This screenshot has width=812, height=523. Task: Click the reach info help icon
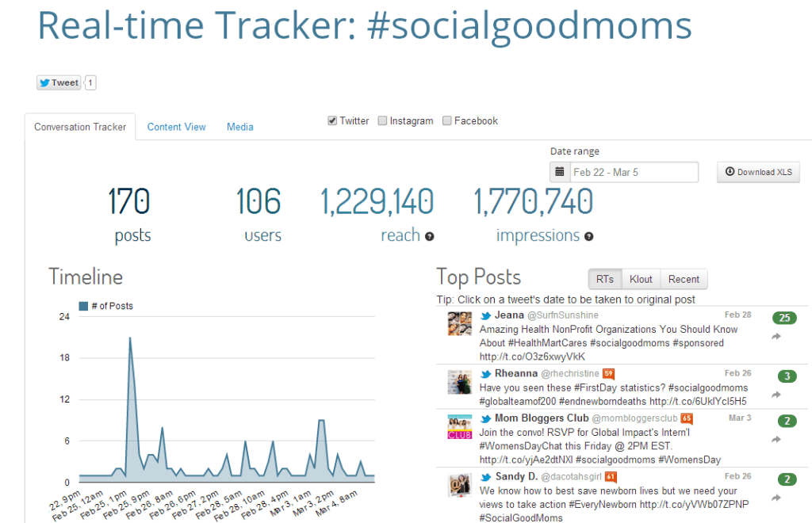(430, 236)
